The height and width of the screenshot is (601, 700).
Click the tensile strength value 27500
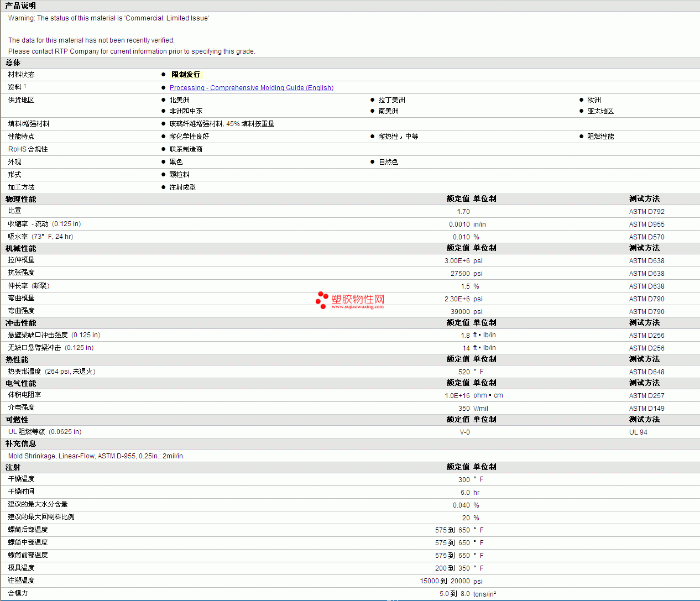tap(460, 274)
